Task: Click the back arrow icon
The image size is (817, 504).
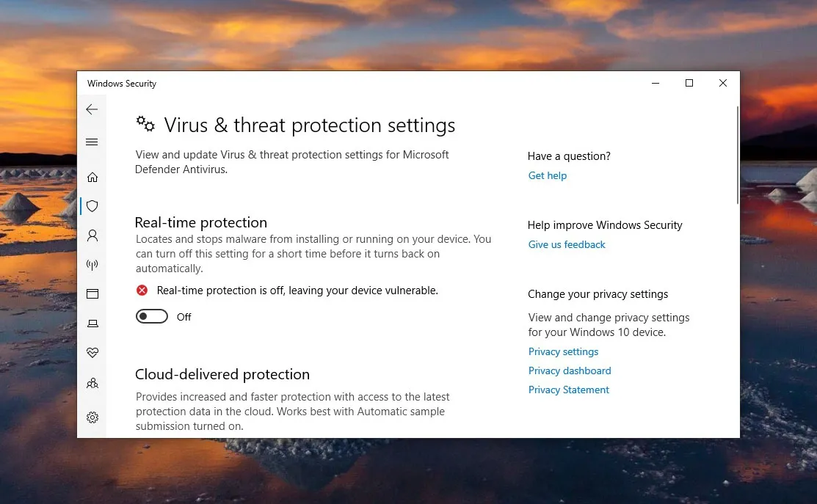Action: click(x=92, y=109)
